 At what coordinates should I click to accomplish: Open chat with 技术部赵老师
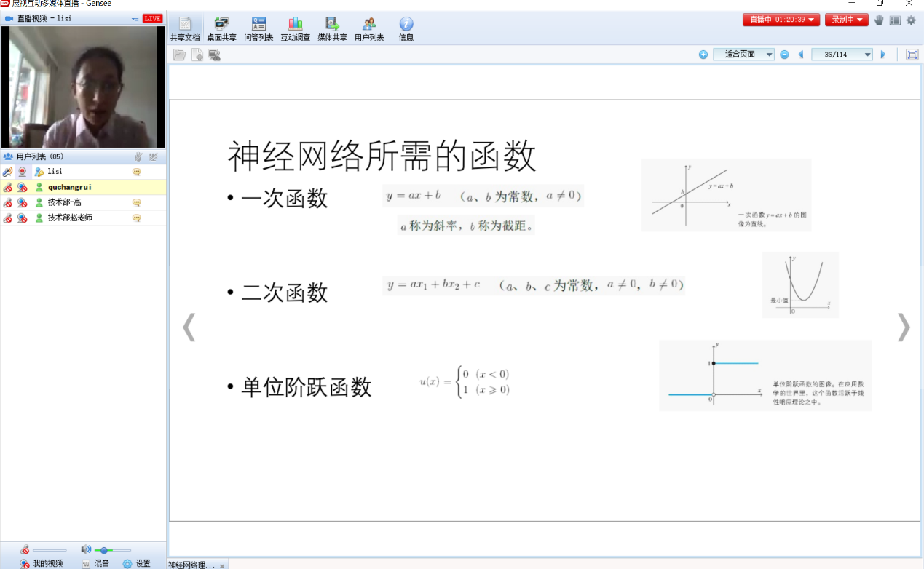click(136, 218)
